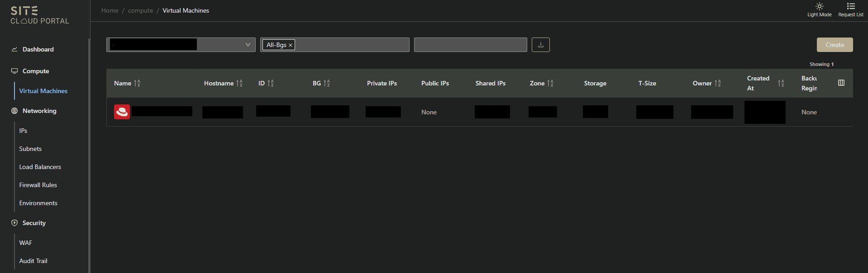The height and width of the screenshot is (273, 868).
Task: Open the Request List icon
Action: [x=850, y=9]
